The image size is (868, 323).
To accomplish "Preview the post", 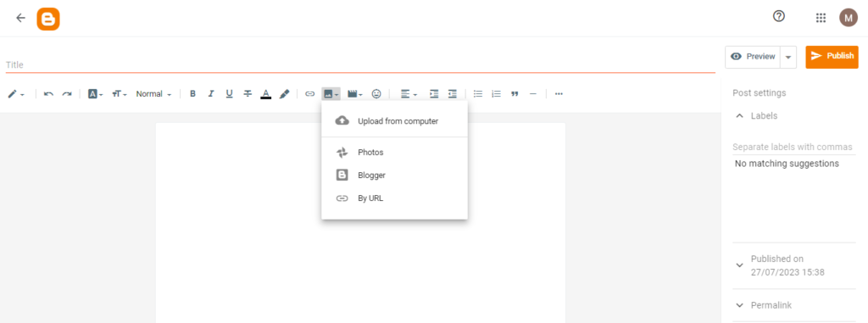I will click(753, 57).
